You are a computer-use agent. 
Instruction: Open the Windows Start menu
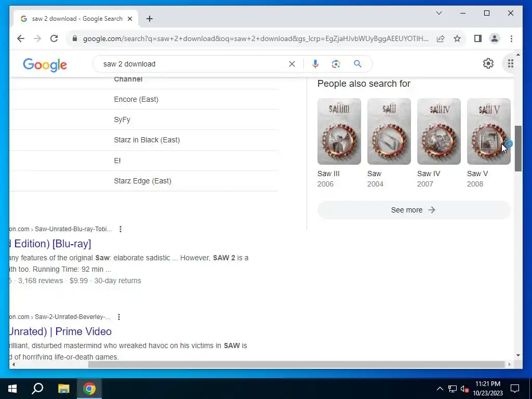click(x=12, y=389)
